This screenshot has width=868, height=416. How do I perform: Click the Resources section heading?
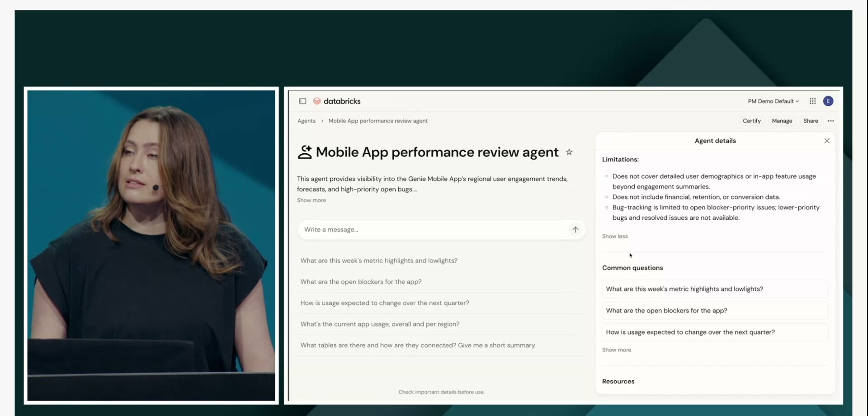618,382
